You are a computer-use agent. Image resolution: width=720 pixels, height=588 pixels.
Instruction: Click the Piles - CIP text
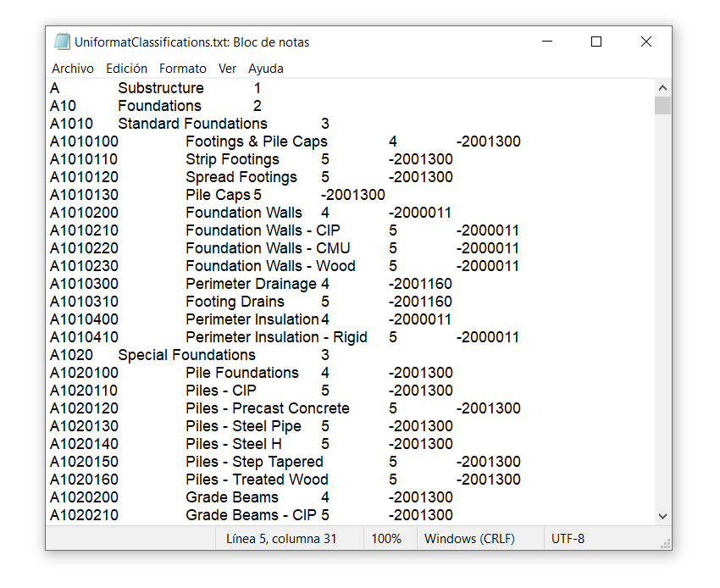point(221,391)
